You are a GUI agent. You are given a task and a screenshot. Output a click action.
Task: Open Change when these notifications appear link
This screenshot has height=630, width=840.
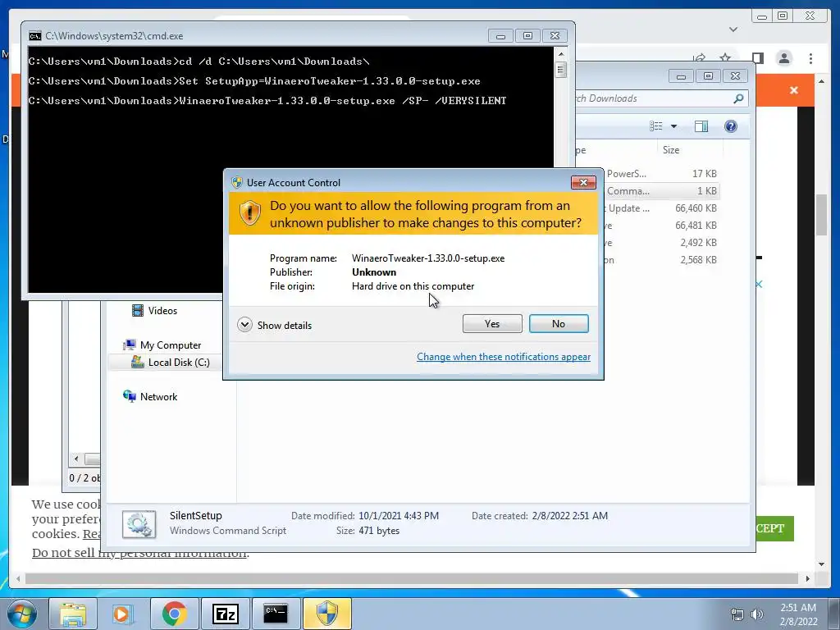(504, 357)
